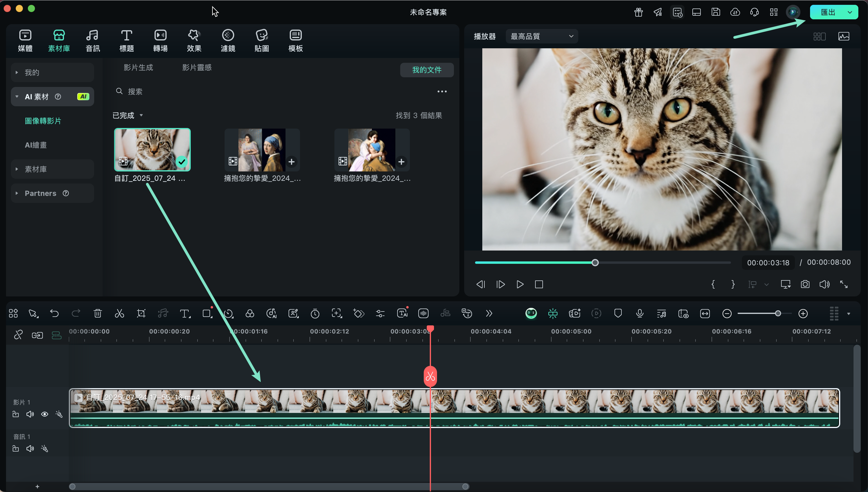868x492 pixels.
Task: Lock the 音訊 1 track
Action: tap(15, 449)
